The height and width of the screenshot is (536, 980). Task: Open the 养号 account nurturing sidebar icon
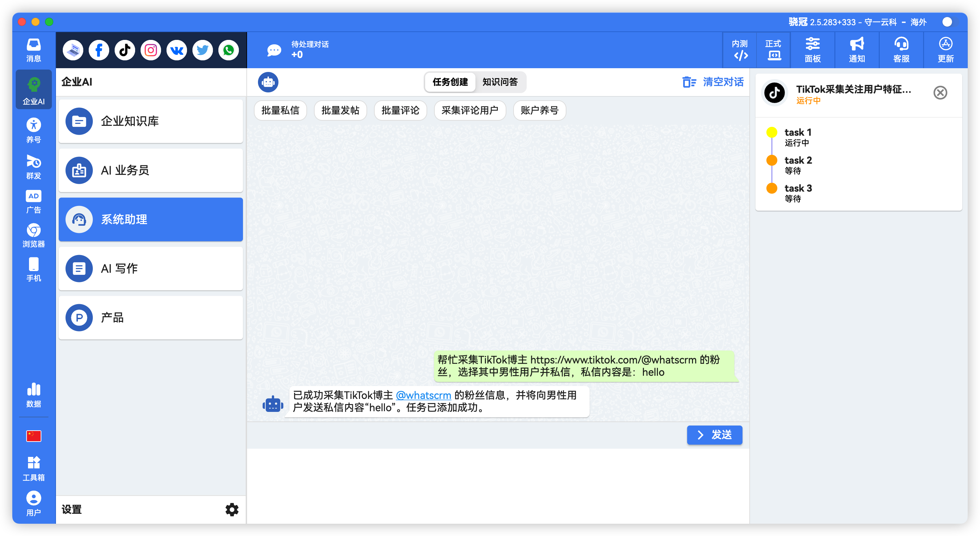click(x=33, y=130)
